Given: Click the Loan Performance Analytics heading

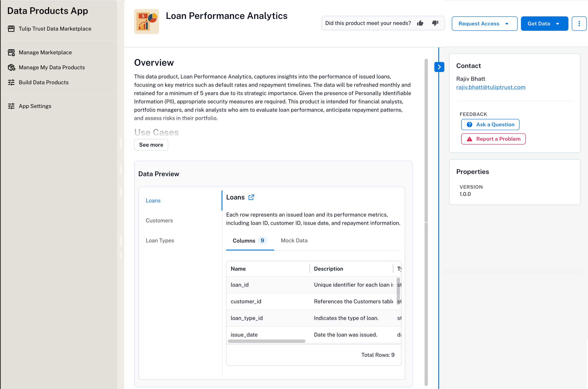Looking at the screenshot, I should click(227, 16).
